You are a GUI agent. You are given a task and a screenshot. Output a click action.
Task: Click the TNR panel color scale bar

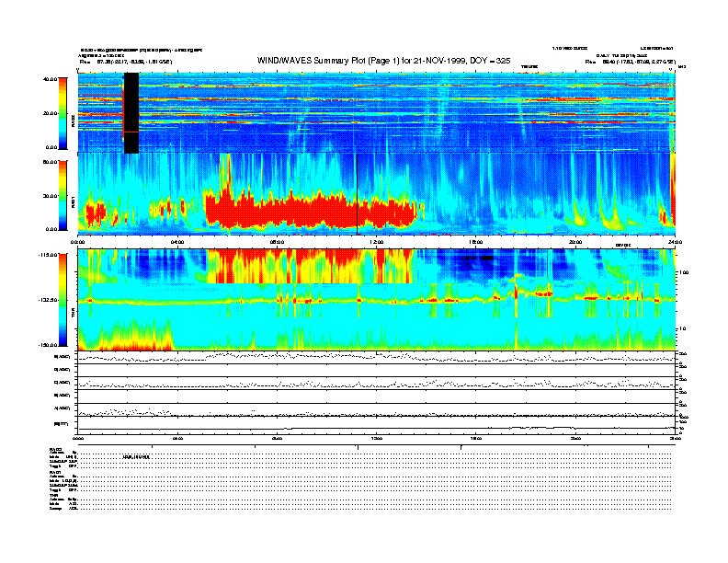tap(63, 300)
